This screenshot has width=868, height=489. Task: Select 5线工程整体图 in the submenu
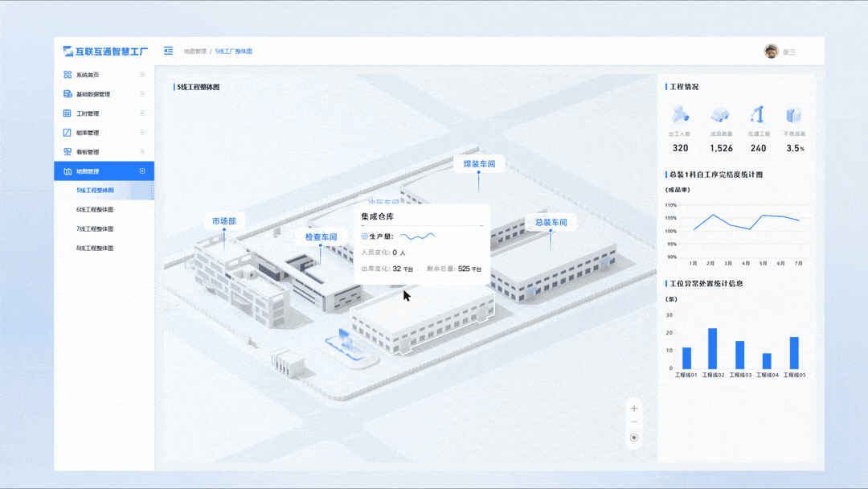(x=104, y=190)
